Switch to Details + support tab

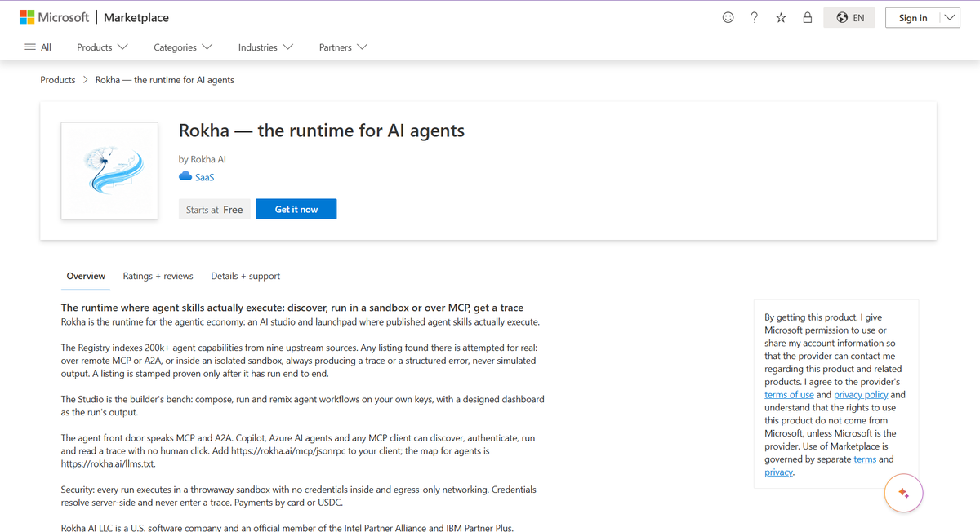245,276
